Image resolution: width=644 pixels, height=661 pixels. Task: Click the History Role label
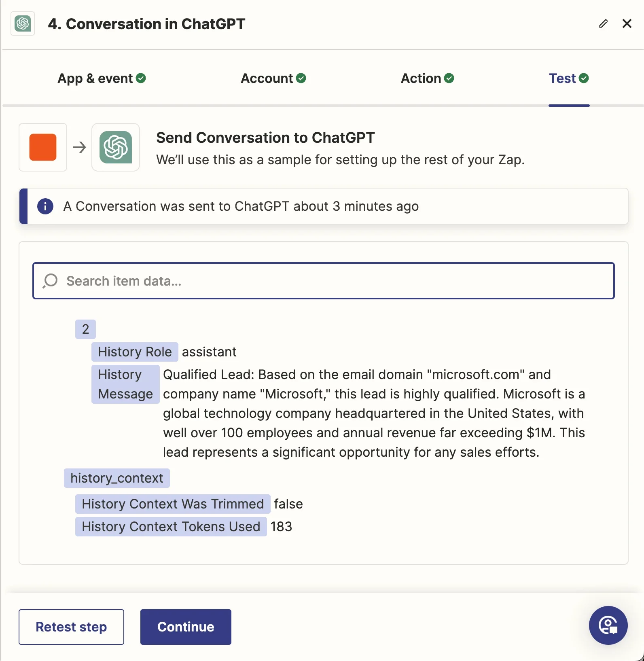[135, 352]
